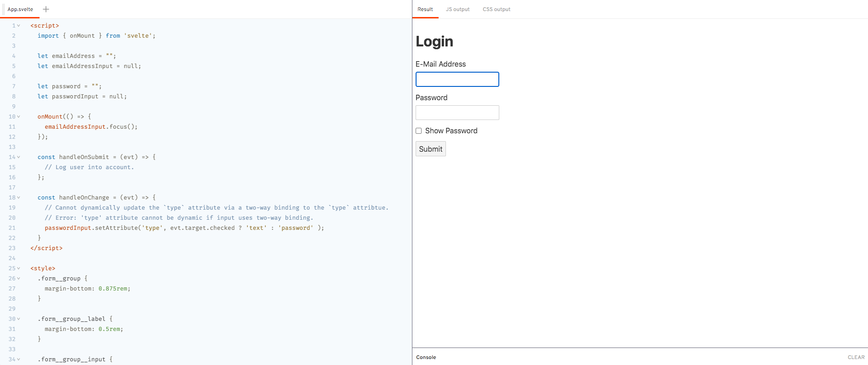
Task: Collapse the onMount block at line 10
Action: [x=19, y=117]
